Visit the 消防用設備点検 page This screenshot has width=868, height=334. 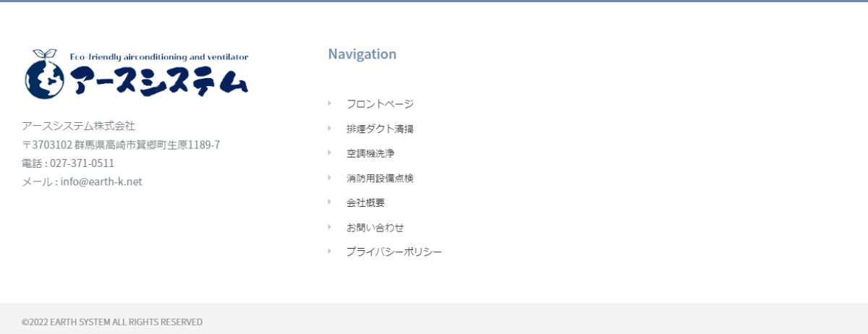380,178
